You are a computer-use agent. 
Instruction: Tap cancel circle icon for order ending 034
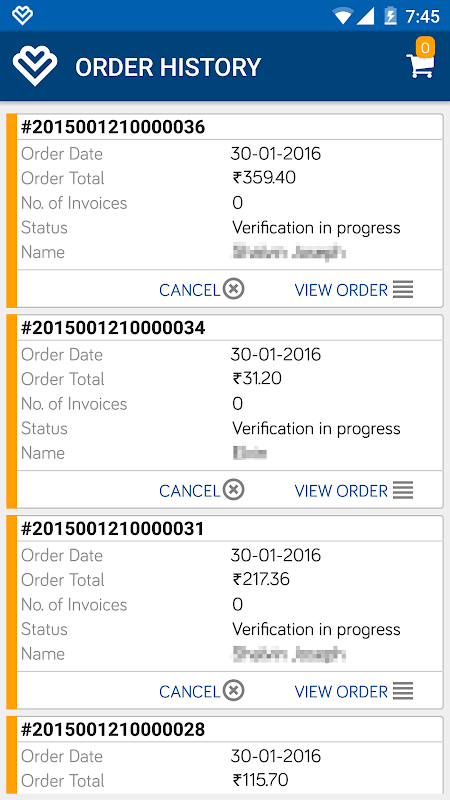point(234,490)
